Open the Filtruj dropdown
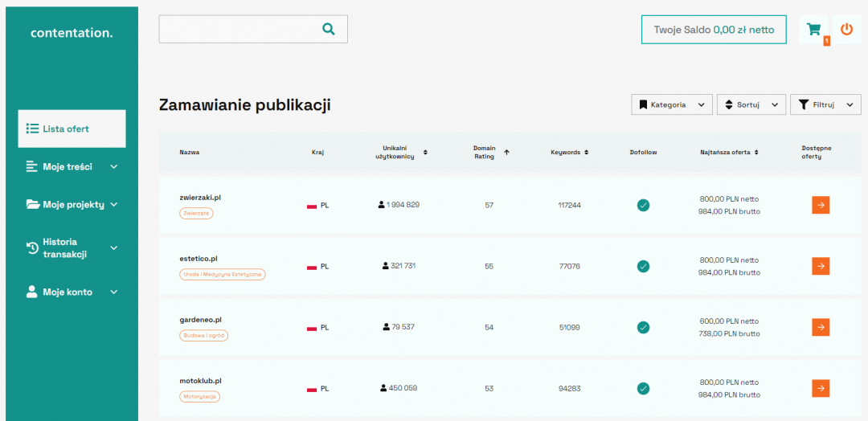Image resolution: width=868 pixels, height=421 pixels. pos(825,104)
